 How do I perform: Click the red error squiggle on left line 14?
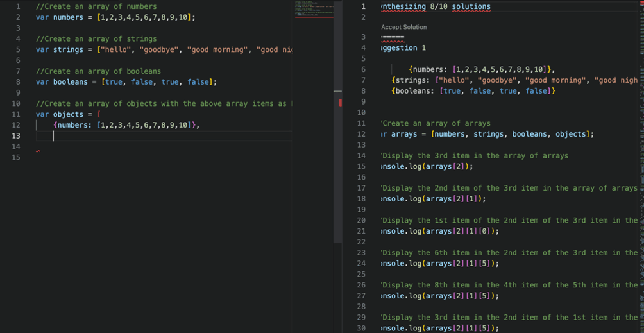click(x=38, y=151)
